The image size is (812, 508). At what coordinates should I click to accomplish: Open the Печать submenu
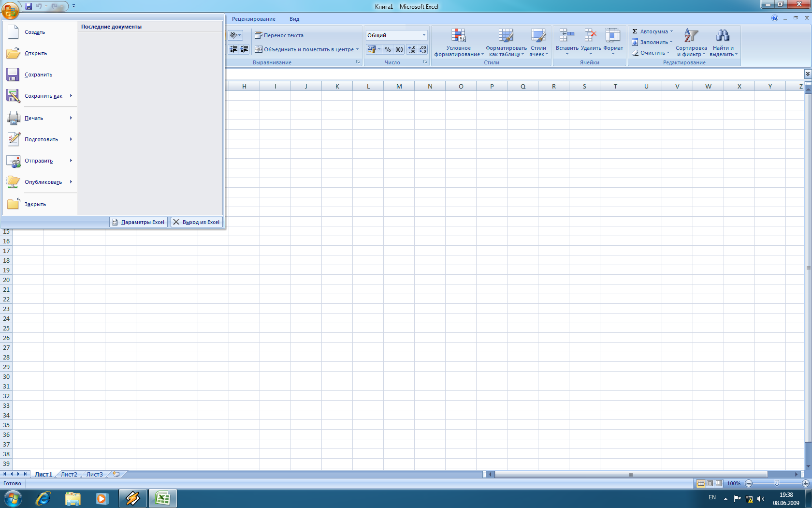coord(40,118)
